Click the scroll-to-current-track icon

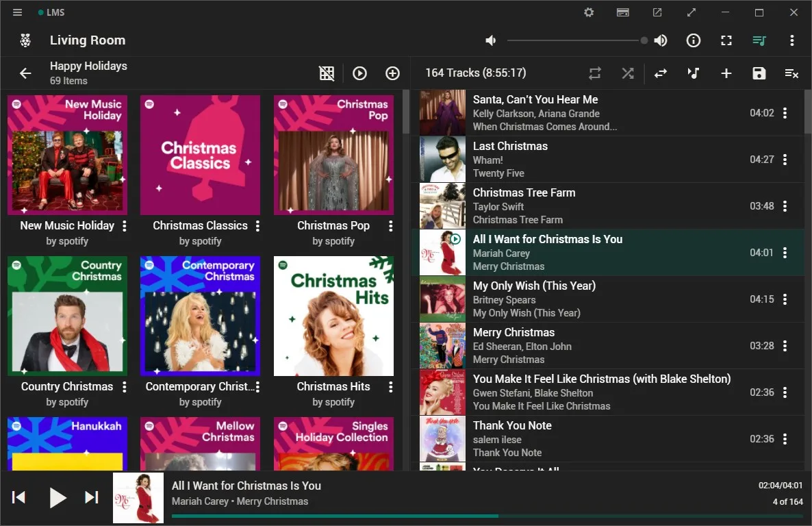point(694,73)
